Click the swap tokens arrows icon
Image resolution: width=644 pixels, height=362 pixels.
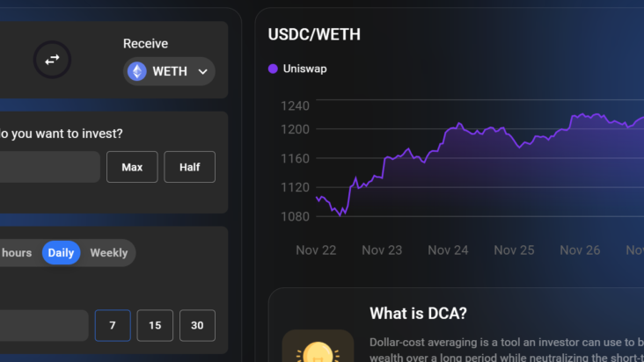pos(53,60)
